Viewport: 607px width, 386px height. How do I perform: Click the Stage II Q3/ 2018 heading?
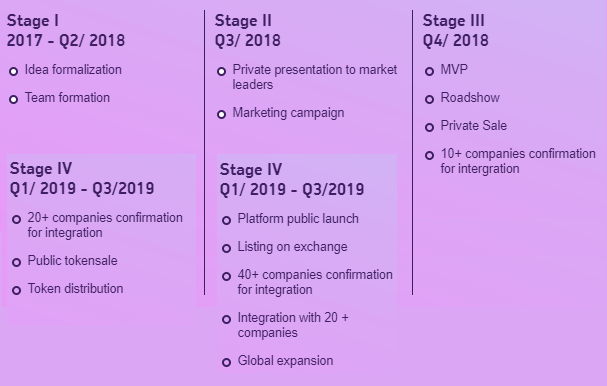coord(248,31)
